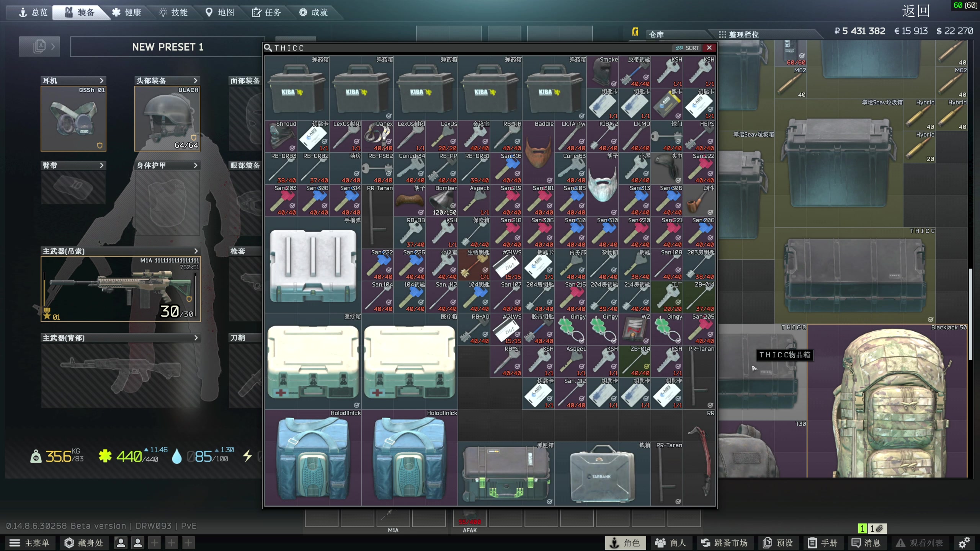Click the 整理栏位 organize stash button

[739, 34]
